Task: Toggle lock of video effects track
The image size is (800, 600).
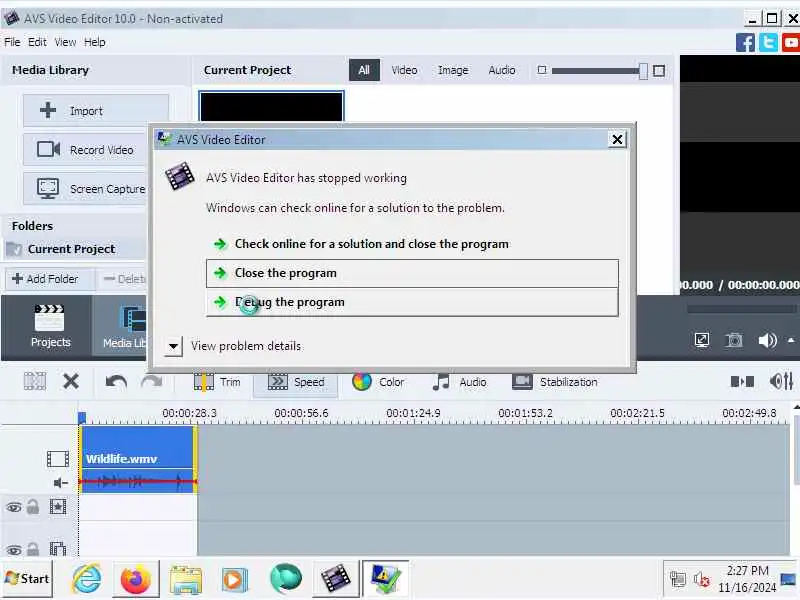Action: [33, 507]
